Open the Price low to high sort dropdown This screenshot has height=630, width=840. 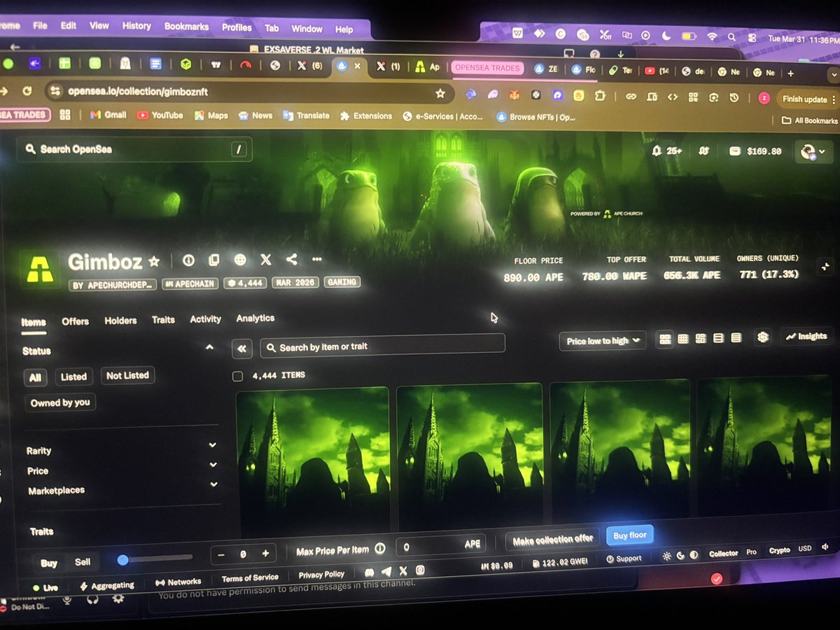coord(603,341)
